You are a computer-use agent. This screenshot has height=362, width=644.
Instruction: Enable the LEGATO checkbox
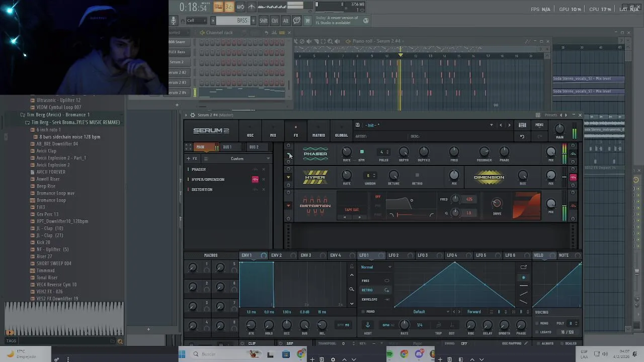[536, 332]
